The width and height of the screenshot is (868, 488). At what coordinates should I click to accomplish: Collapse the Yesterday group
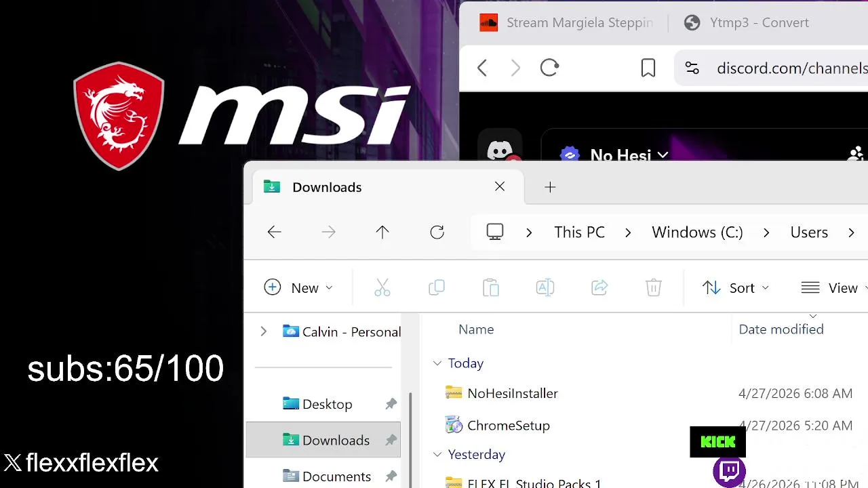click(437, 454)
